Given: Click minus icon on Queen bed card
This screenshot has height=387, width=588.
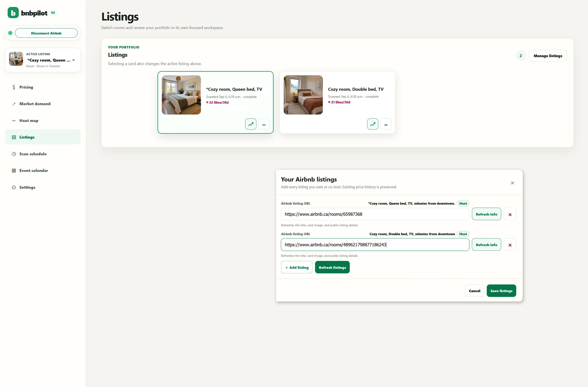Looking at the screenshot, I should tap(264, 124).
